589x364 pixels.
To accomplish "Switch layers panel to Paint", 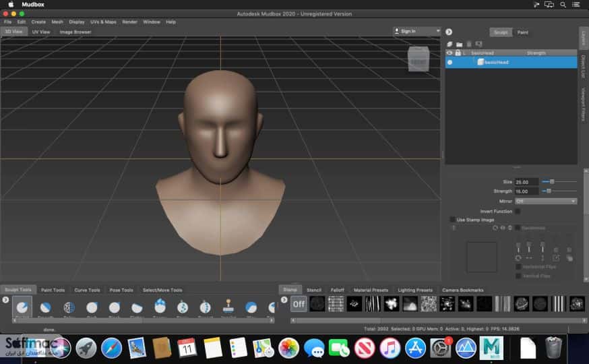I will click(522, 32).
